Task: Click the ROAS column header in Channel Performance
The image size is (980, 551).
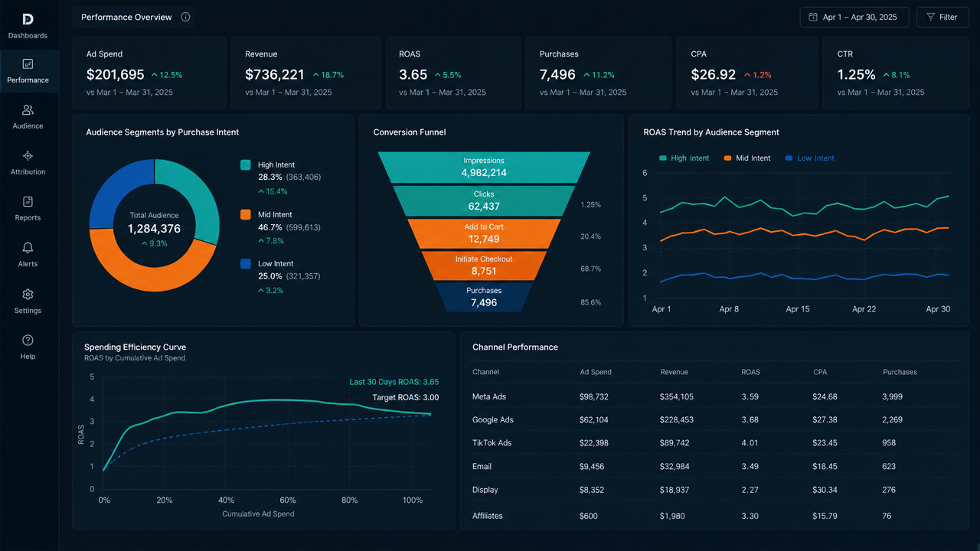Action: pos(751,372)
